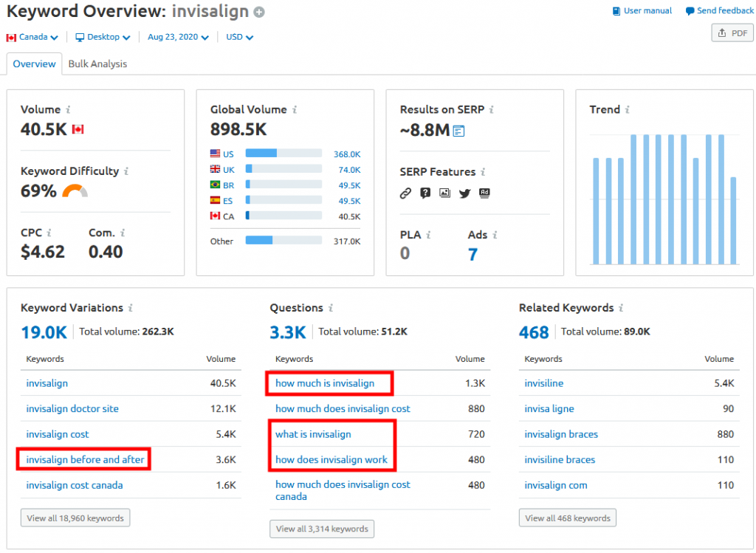Image resolution: width=756 pixels, height=553 pixels.
Task: Click View all 18,960 keywords button
Action: [x=75, y=518]
